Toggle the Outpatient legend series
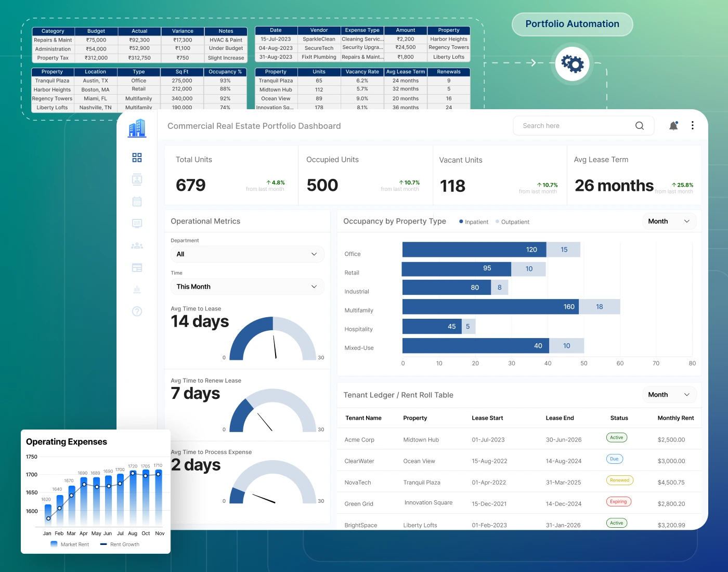728x572 pixels. (513, 222)
